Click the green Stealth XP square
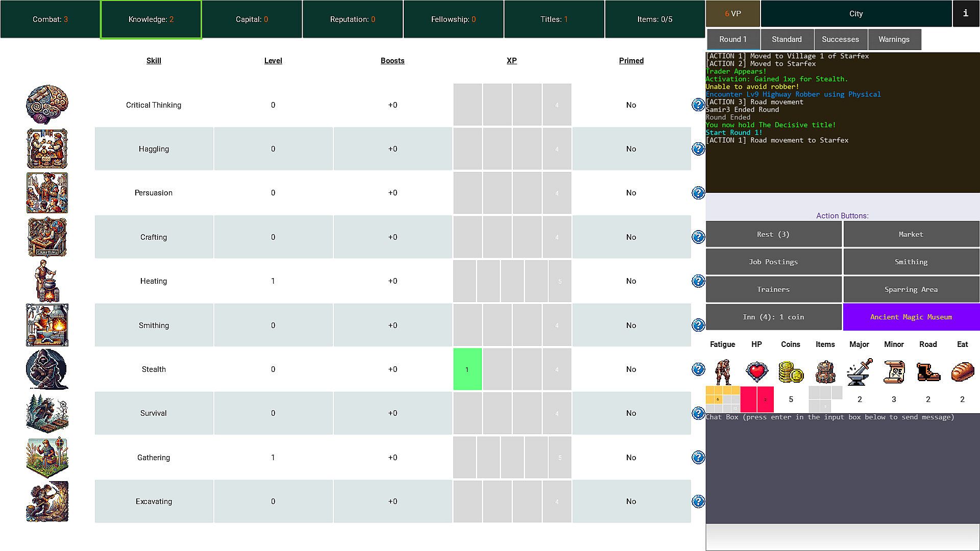Screen dimensions: 980x551 467,369
